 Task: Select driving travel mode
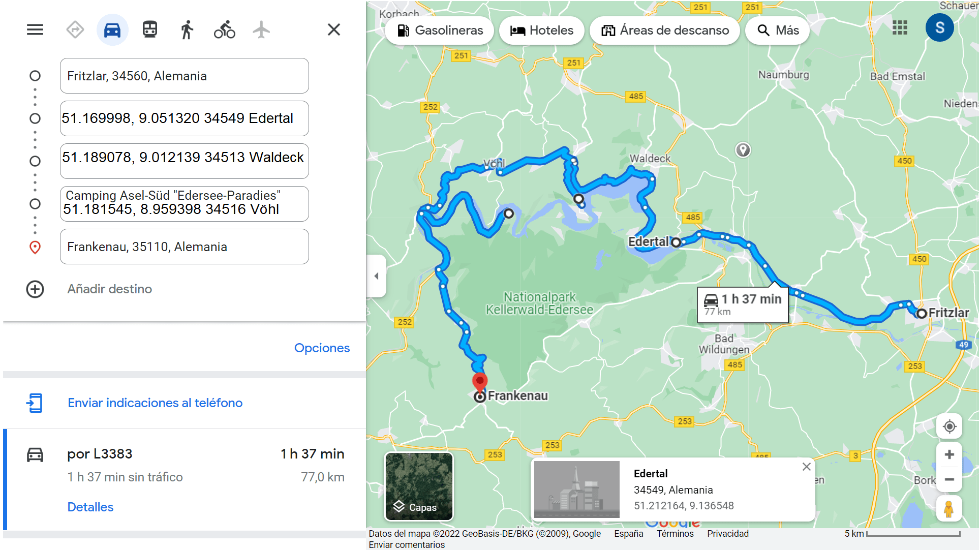coord(112,29)
